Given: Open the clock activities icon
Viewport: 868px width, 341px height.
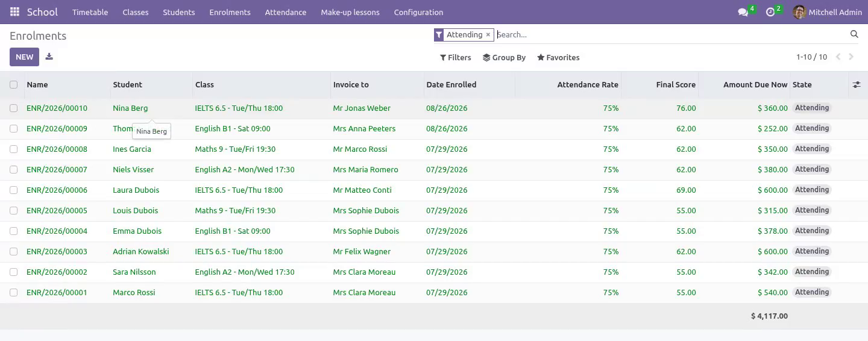Looking at the screenshot, I should (x=770, y=12).
